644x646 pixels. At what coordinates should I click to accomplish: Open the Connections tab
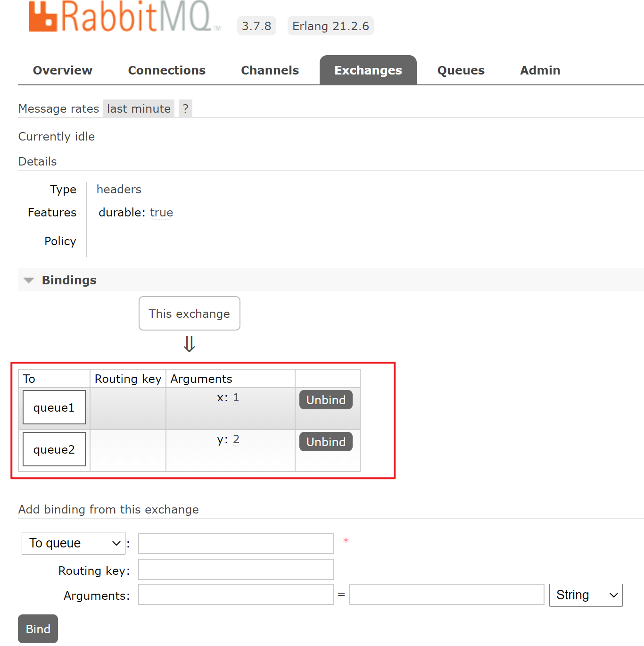click(166, 70)
